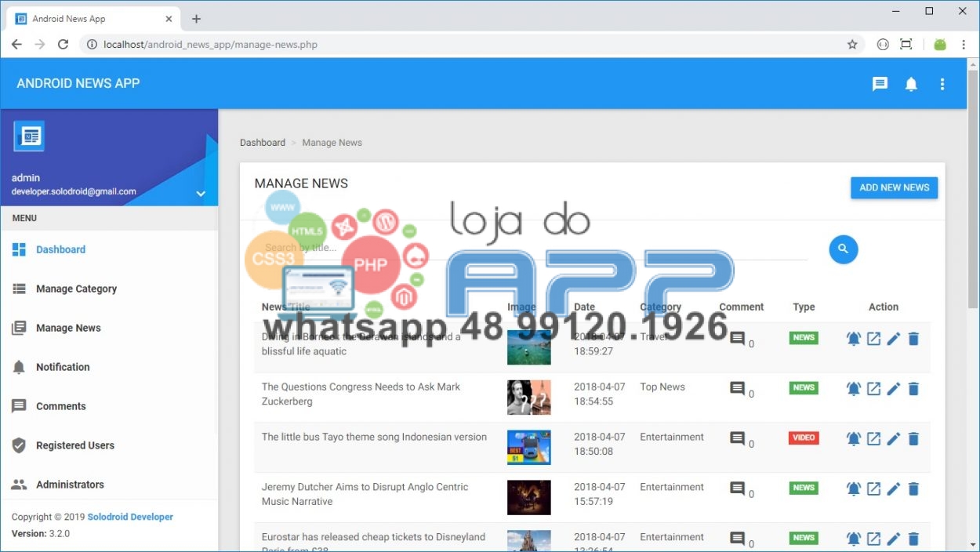Bookmark this page with the star icon

tap(852, 45)
